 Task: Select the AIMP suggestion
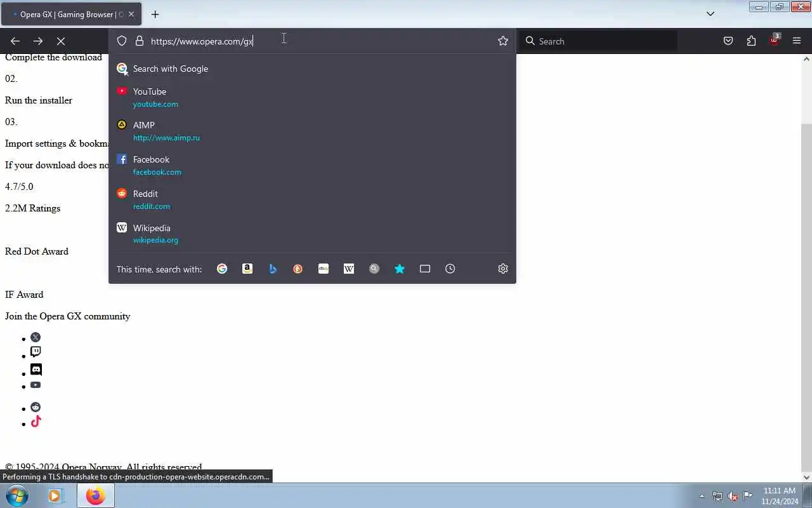pos(312,131)
